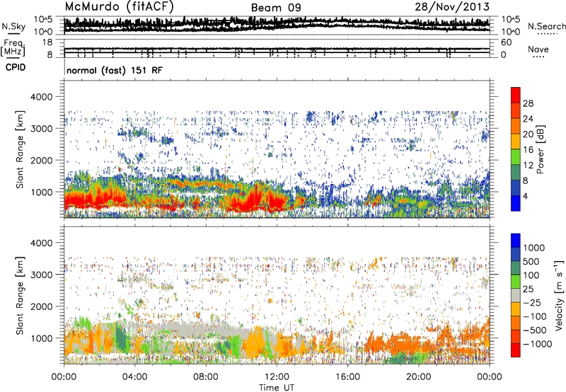
Task: Click the red top of Power colorbar
Action: pos(516,95)
